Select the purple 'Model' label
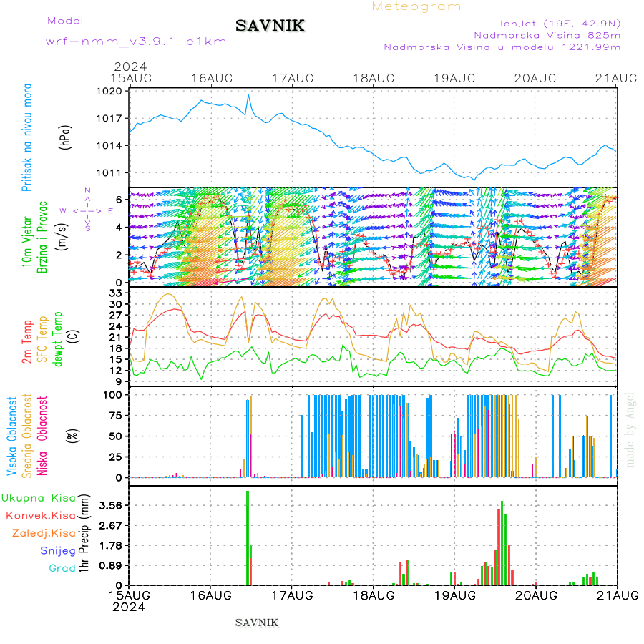The image size is (644, 644). [x=65, y=21]
